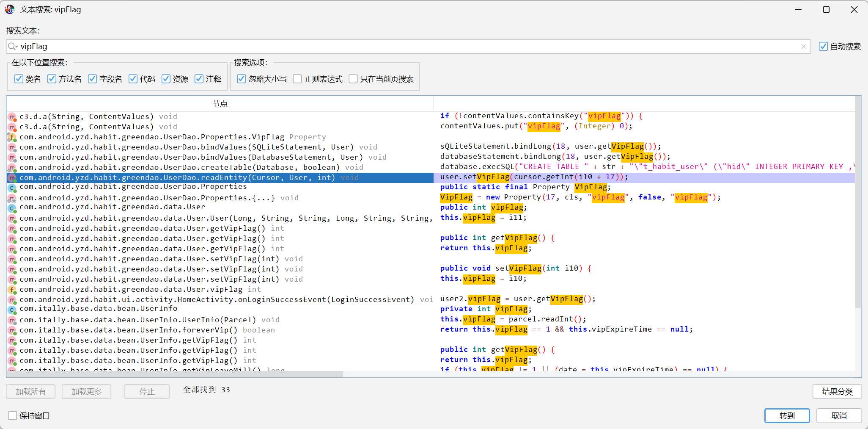This screenshot has height=429, width=868.
Task: Click the 结果分类 button
Action: point(837,392)
